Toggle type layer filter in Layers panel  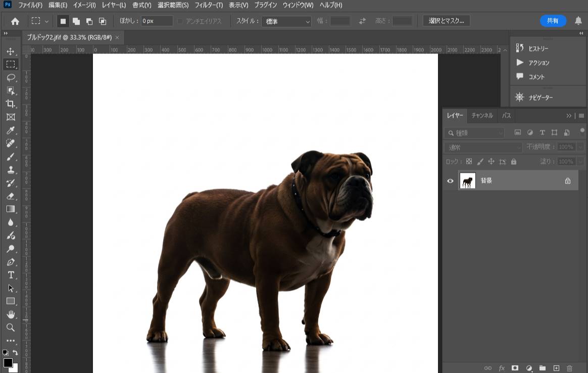click(542, 132)
